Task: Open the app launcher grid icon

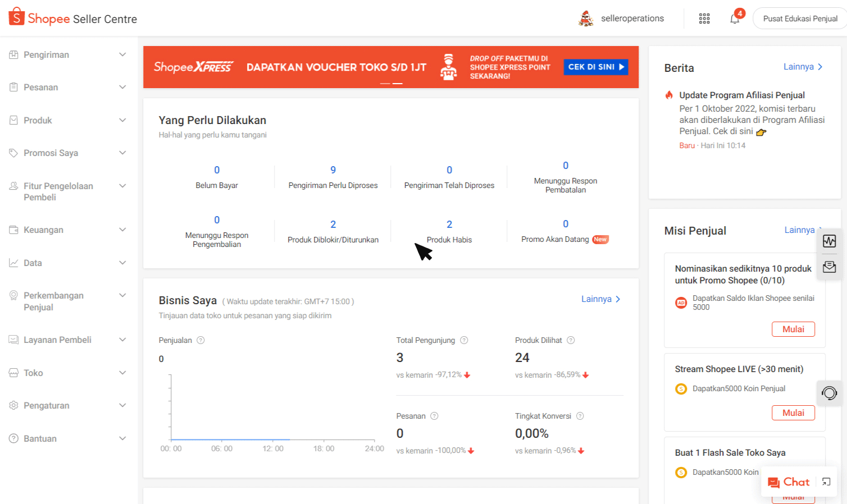Action: click(x=704, y=18)
